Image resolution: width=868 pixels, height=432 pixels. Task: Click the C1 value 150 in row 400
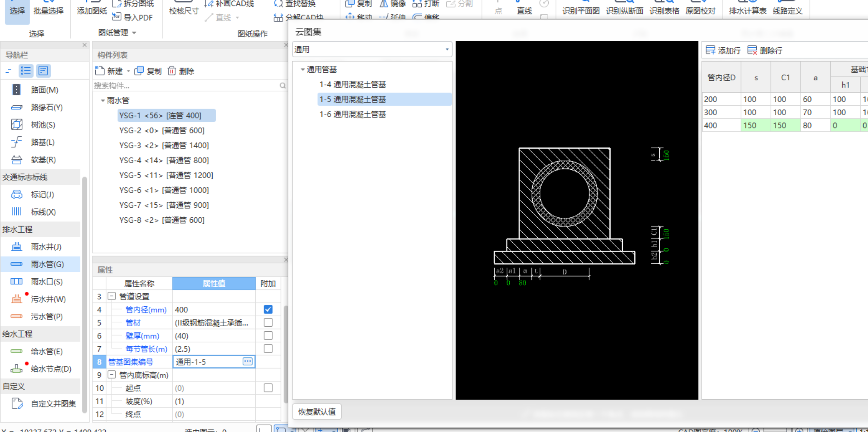(x=786, y=125)
